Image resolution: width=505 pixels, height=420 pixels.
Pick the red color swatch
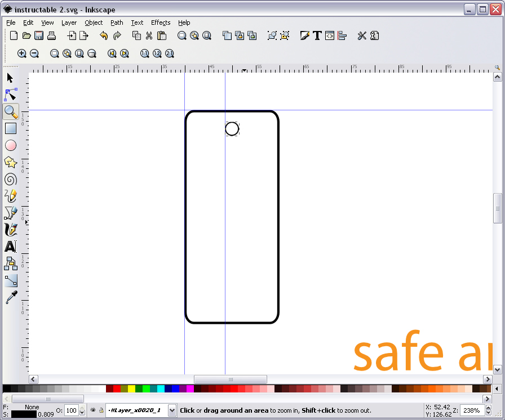117,389
